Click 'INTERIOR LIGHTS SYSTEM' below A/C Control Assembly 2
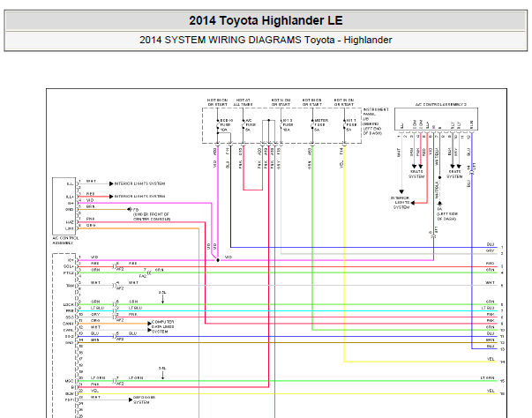The height and width of the screenshot is (418, 532). coord(401,203)
